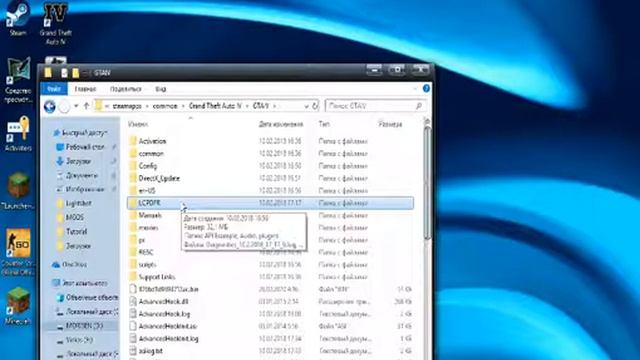The height and width of the screenshot is (360, 640).
Task: Refresh the address bar location
Action: point(315,106)
